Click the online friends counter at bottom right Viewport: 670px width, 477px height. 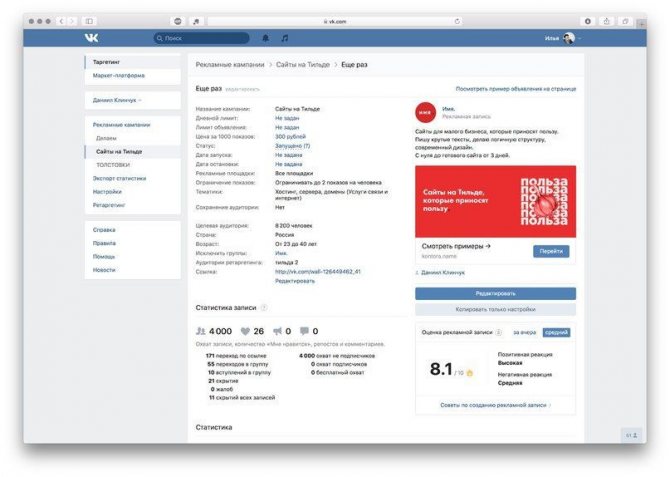click(632, 435)
